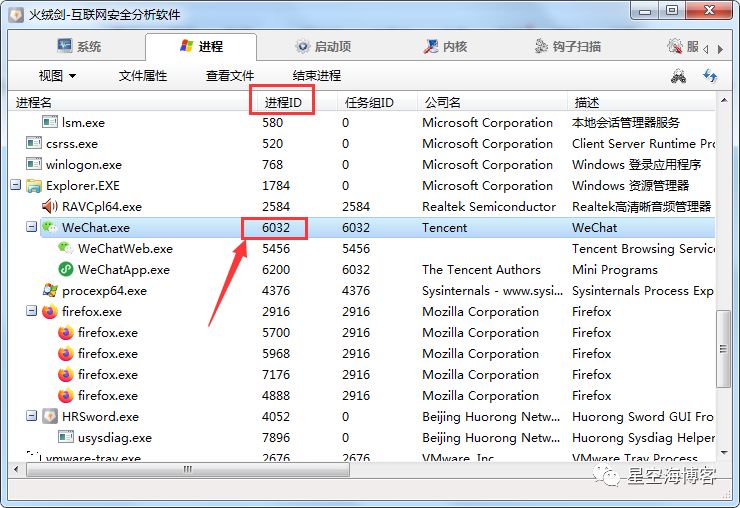The height and width of the screenshot is (508, 740).
Task: Click process ID 6032 cell
Action: tap(276, 228)
